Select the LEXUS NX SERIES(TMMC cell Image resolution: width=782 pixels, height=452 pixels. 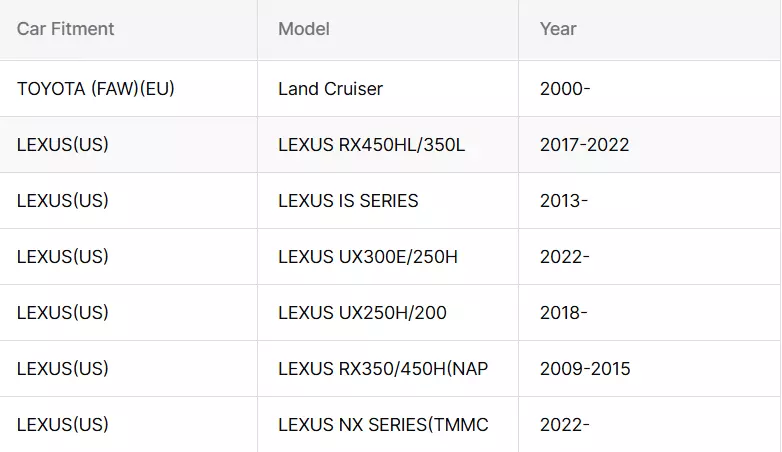383,425
